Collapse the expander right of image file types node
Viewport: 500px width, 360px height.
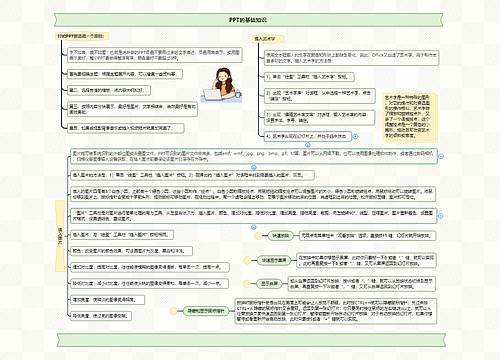click(441, 156)
